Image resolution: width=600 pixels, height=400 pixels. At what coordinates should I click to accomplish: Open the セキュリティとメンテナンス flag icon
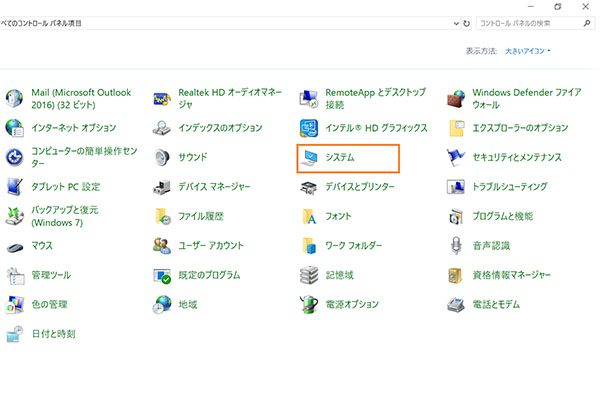[457, 158]
